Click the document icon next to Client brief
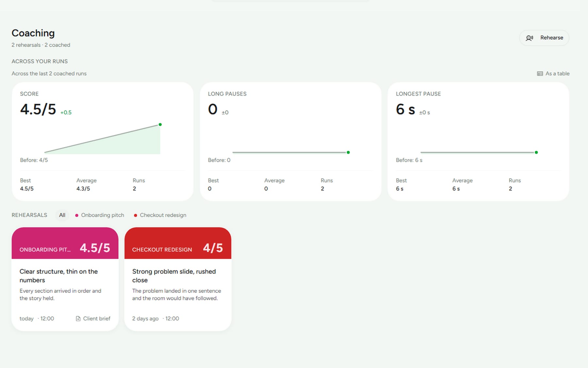The width and height of the screenshot is (588, 368). (x=78, y=319)
